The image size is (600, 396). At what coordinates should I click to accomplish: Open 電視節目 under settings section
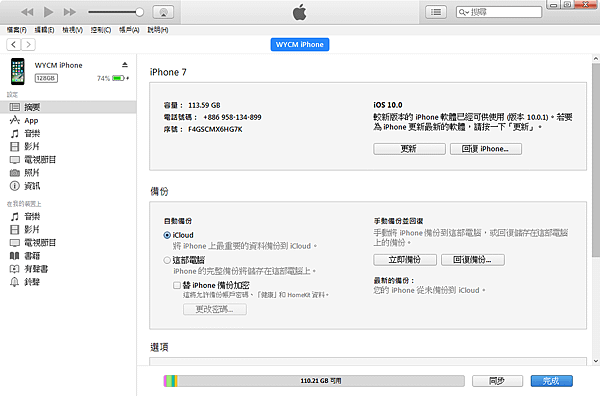[68, 160]
